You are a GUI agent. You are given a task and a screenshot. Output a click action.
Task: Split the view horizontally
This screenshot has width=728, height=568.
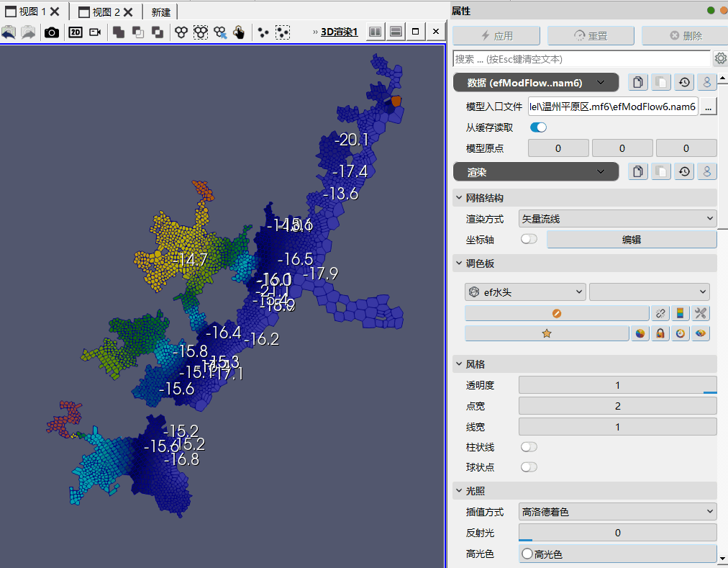[375, 32]
